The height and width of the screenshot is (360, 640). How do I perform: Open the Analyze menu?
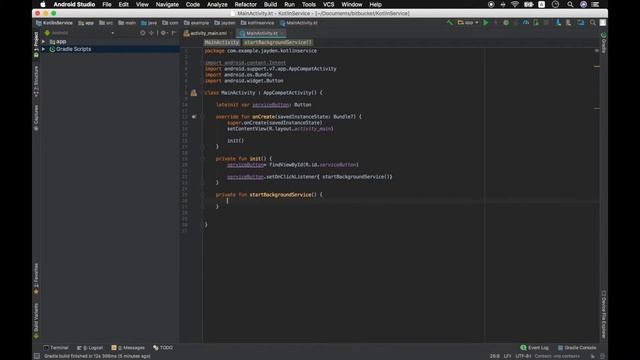(217, 4)
